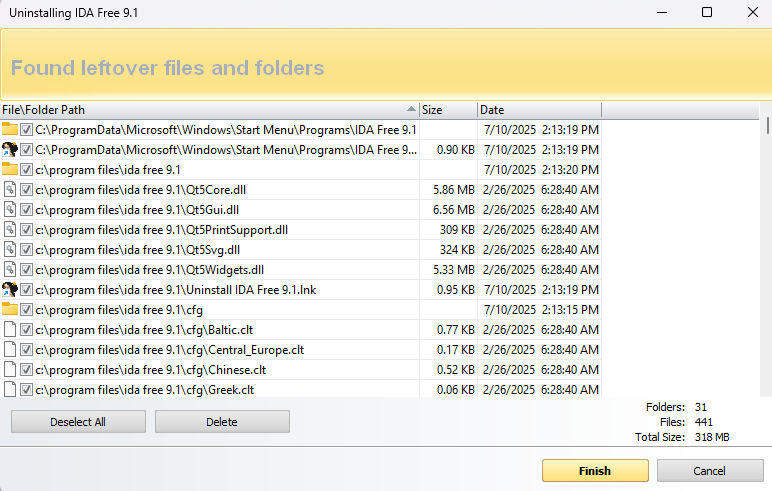
Task: Uncheck the Chinese.clt checkbox
Action: 27,369
